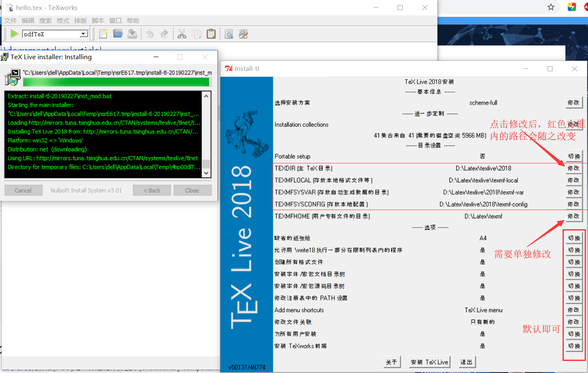Viewport: 588px width, 373px height.
Task: Click the Redo arrow icon
Action: [166, 34]
